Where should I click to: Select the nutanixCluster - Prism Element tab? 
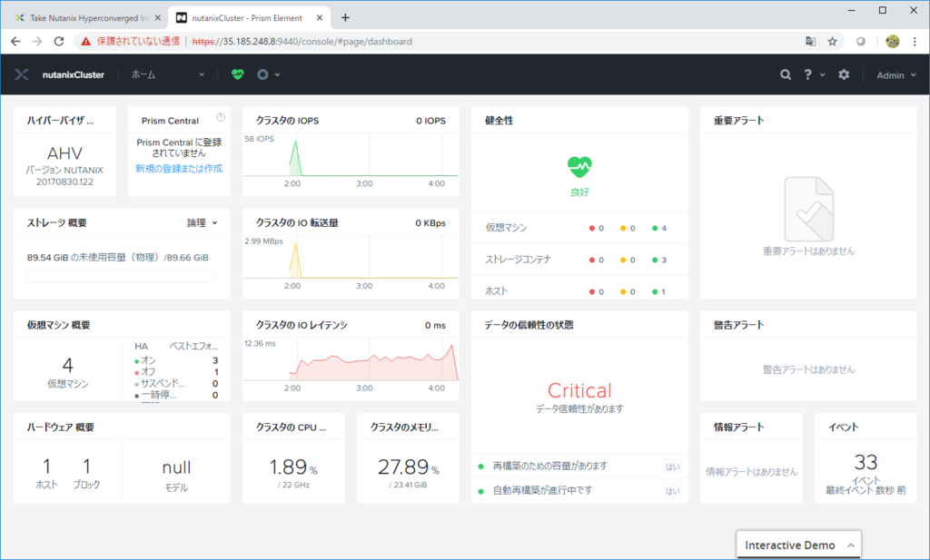point(249,18)
